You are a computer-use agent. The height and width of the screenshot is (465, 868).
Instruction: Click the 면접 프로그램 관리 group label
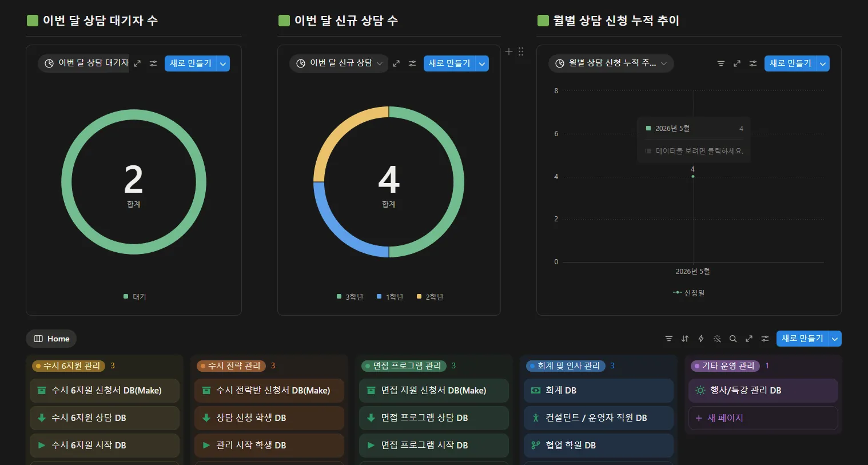(404, 365)
